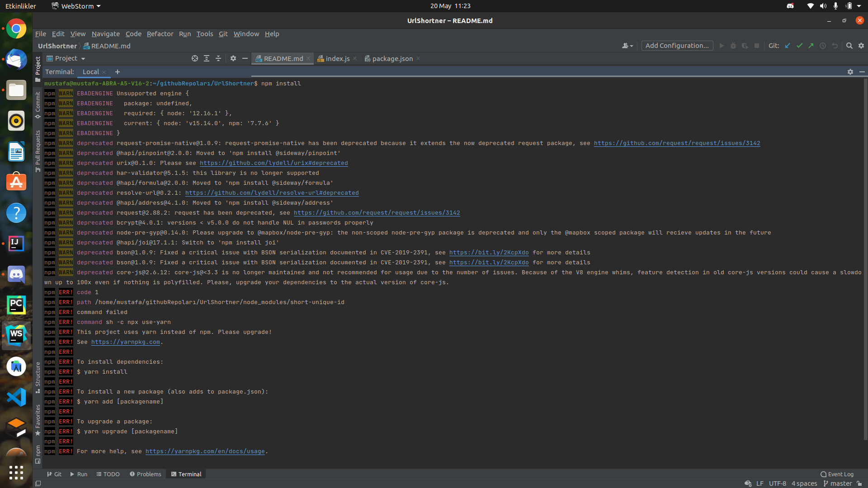868x488 pixels.
Task: Click the Git push arrow icon
Action: point(811,46)
